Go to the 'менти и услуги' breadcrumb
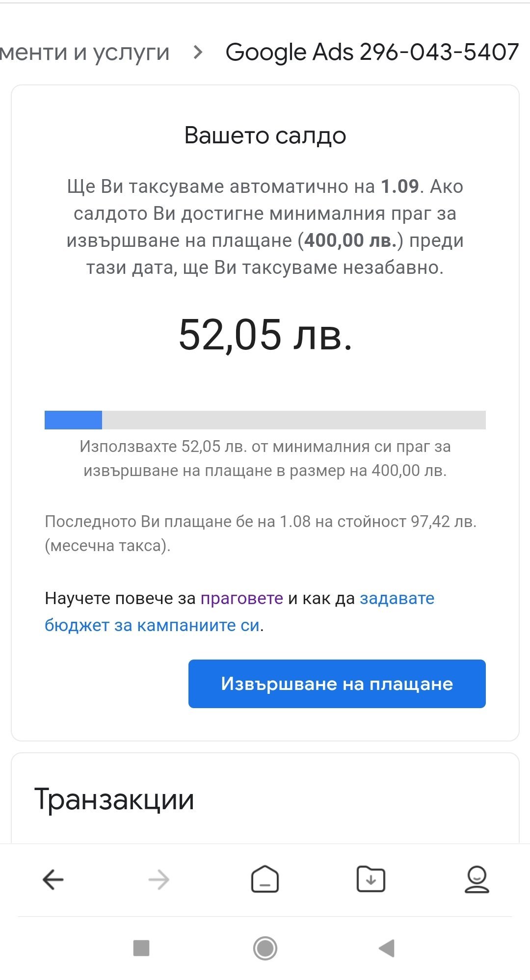 coord(85,52)
